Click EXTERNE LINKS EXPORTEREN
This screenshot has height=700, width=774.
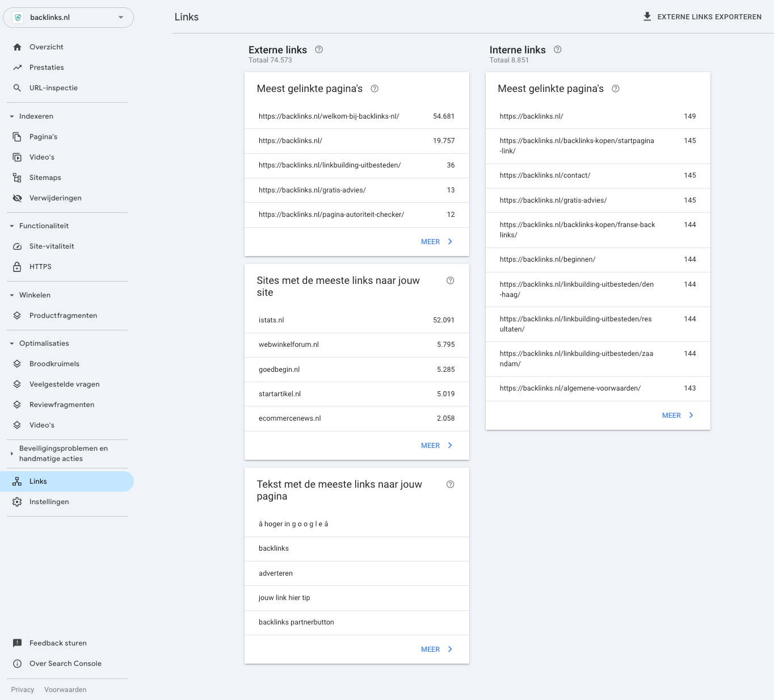pos(703,16)
